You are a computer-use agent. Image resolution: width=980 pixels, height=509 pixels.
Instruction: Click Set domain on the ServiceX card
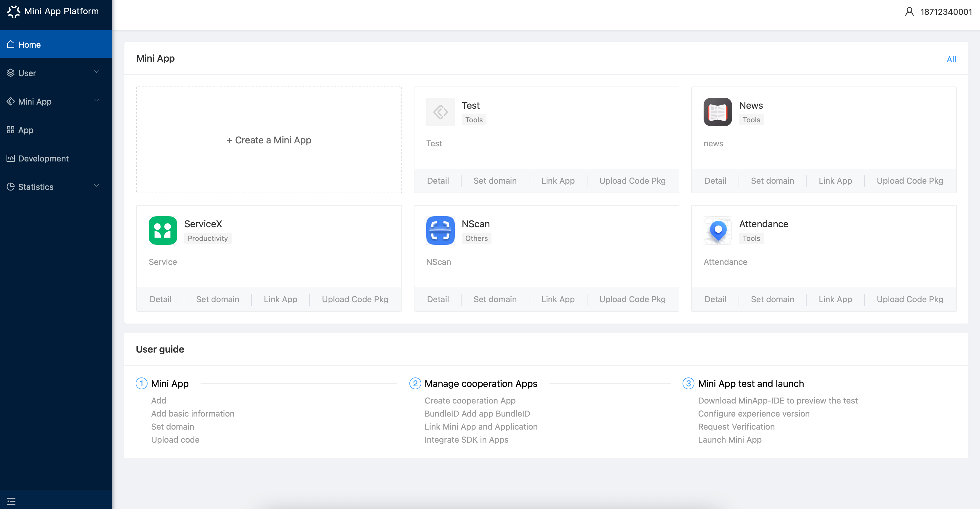(218, 300)
